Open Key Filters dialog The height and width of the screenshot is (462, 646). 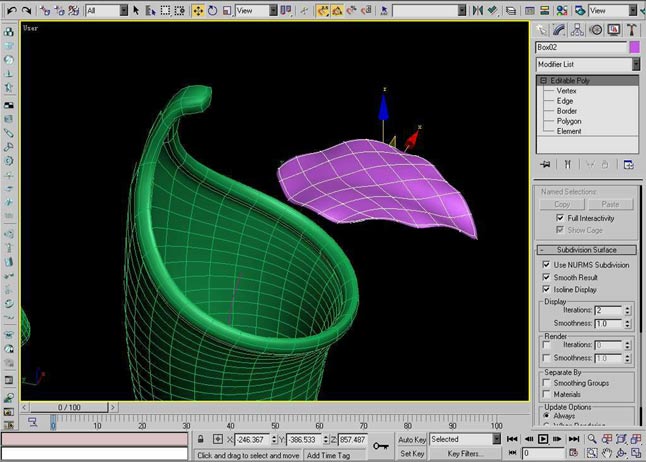tap(465, 453)
